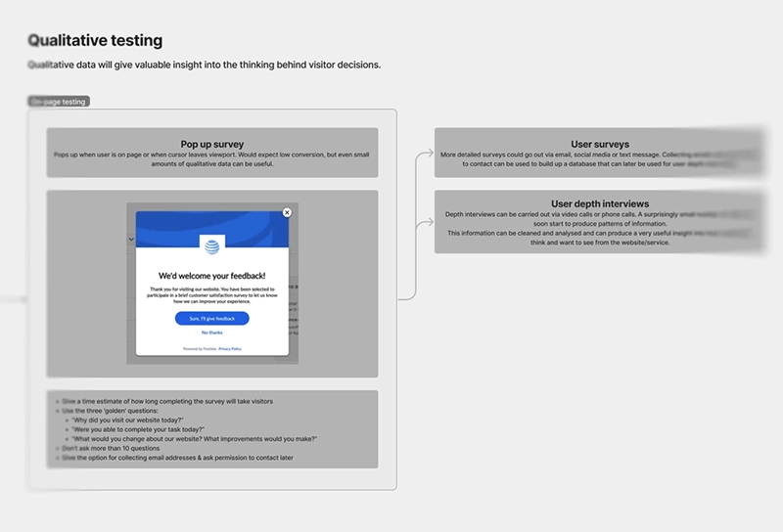Click the Pop up survey description text

(211, 159)
